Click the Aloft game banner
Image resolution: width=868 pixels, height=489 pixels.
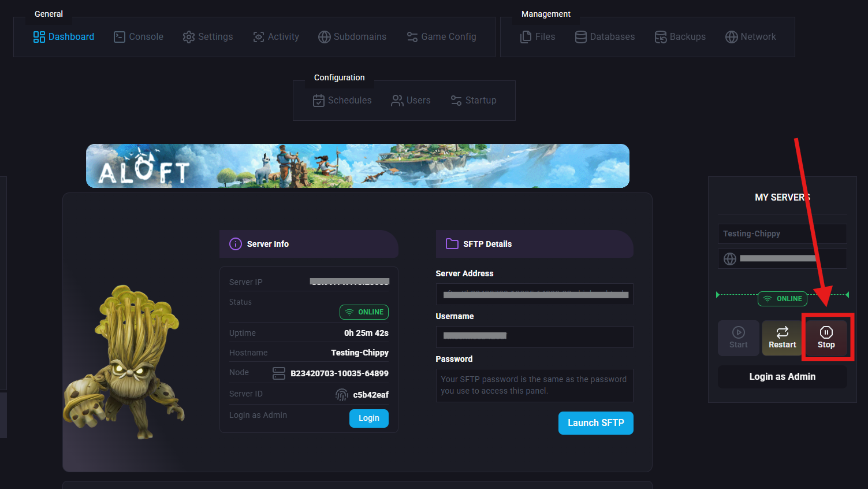click(357, 166)
